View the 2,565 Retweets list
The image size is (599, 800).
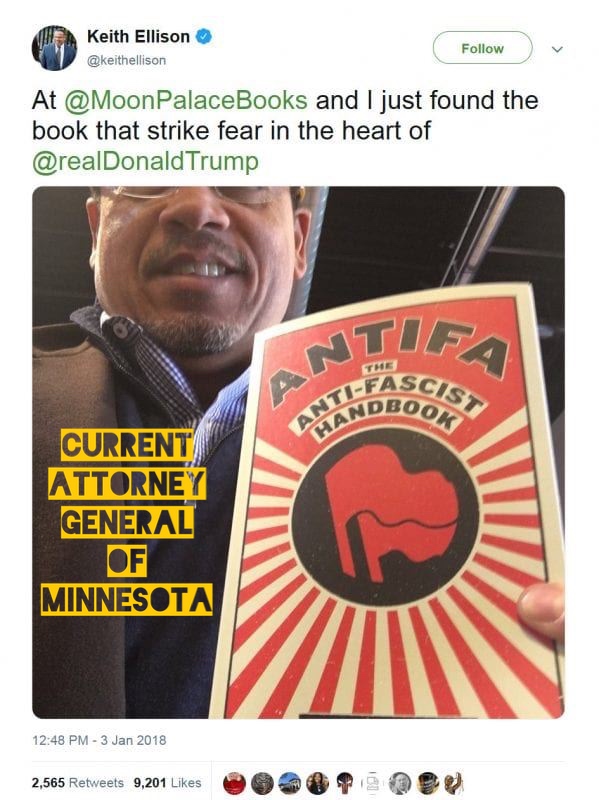tap(78, 783)
